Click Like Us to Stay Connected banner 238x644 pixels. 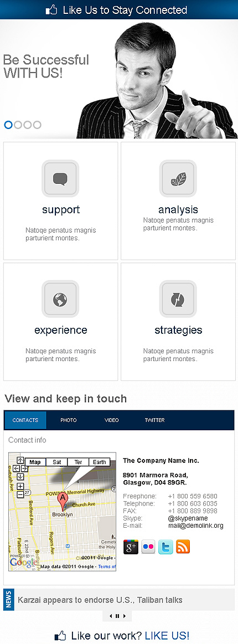[119, 10]
